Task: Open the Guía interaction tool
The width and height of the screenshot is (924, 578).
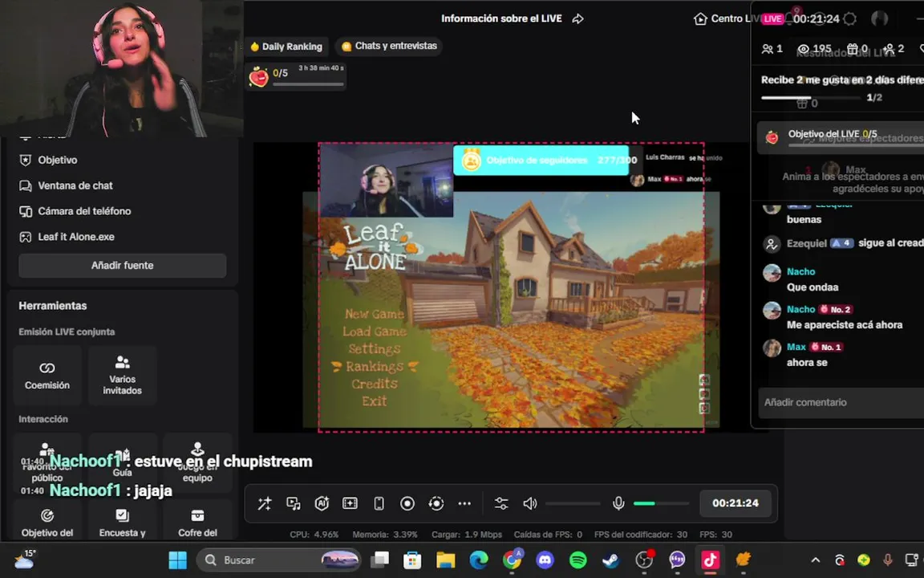Action: coord(122,462)
